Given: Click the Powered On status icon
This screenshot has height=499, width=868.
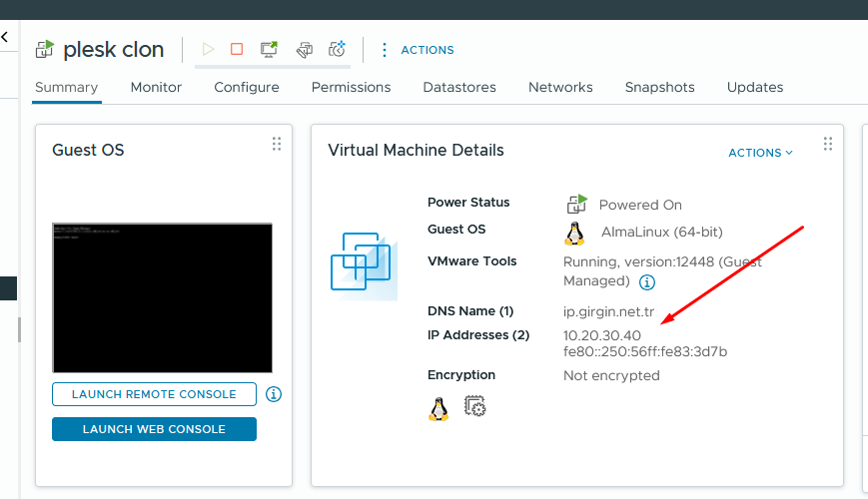Looking at the screenshot, I should click(x=576, y=204).
